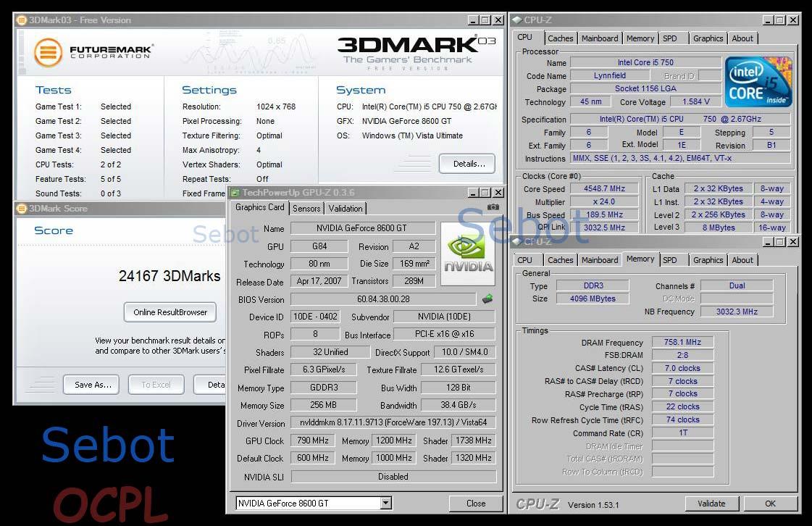Open About tab in upper CPU-Z window
Screen dimensions: 812x526
click(x=742, y=38)
